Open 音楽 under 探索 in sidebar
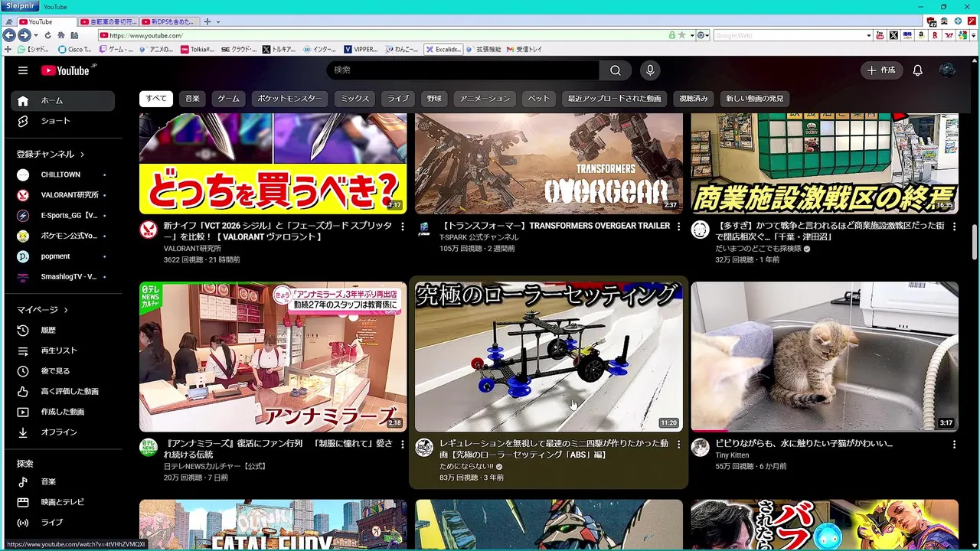Image resolution: width=980 pixels, height=551 pixels. pyautogui.click(x=63, y=481)
